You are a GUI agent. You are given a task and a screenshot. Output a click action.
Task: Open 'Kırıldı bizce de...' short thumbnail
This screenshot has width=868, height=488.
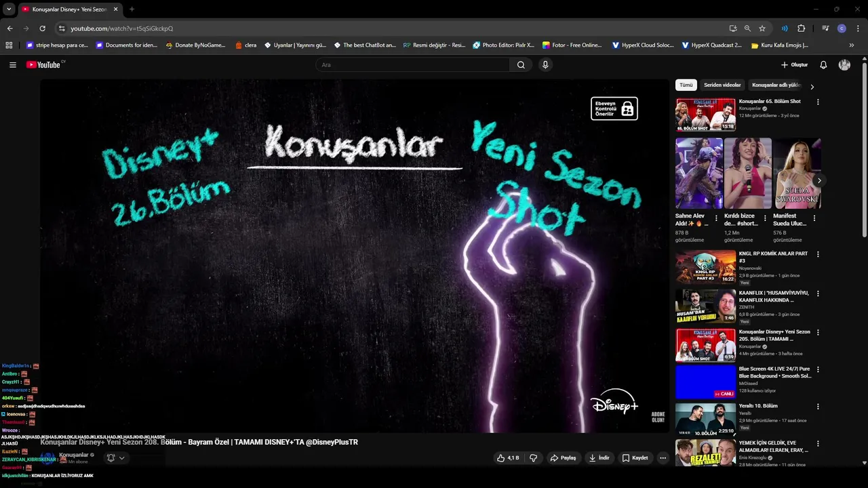(748, 174)
